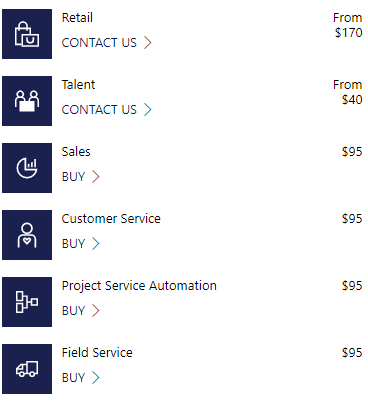Click the Retail product title
The height and width of the screenshot is (402, 368).
(77, 18)
